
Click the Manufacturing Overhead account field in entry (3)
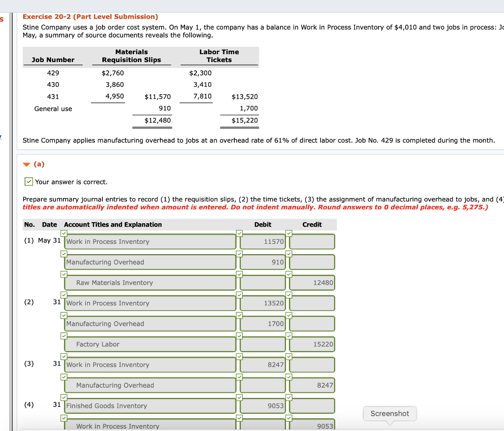click(150, 385)
